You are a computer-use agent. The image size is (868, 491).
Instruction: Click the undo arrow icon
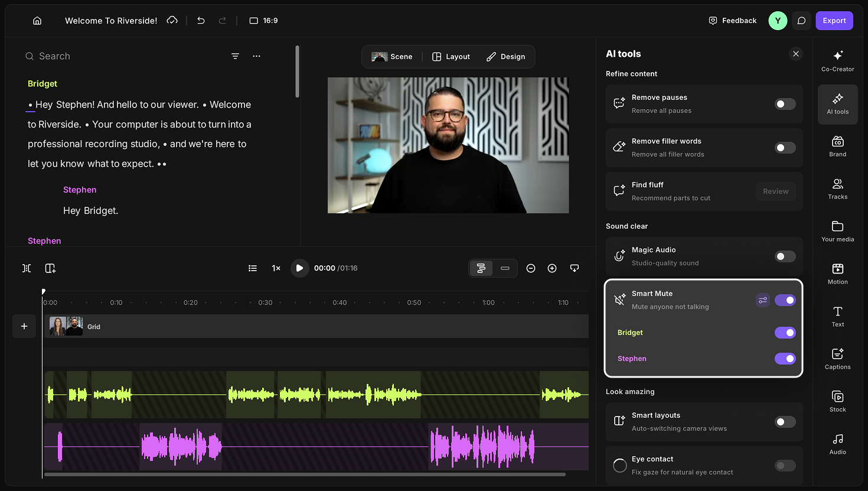pyautogui.click(x=201, y=21)
